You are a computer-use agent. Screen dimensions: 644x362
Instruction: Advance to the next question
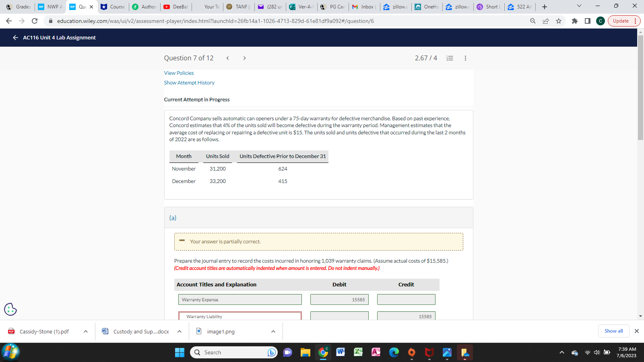(x=244, y=58)
